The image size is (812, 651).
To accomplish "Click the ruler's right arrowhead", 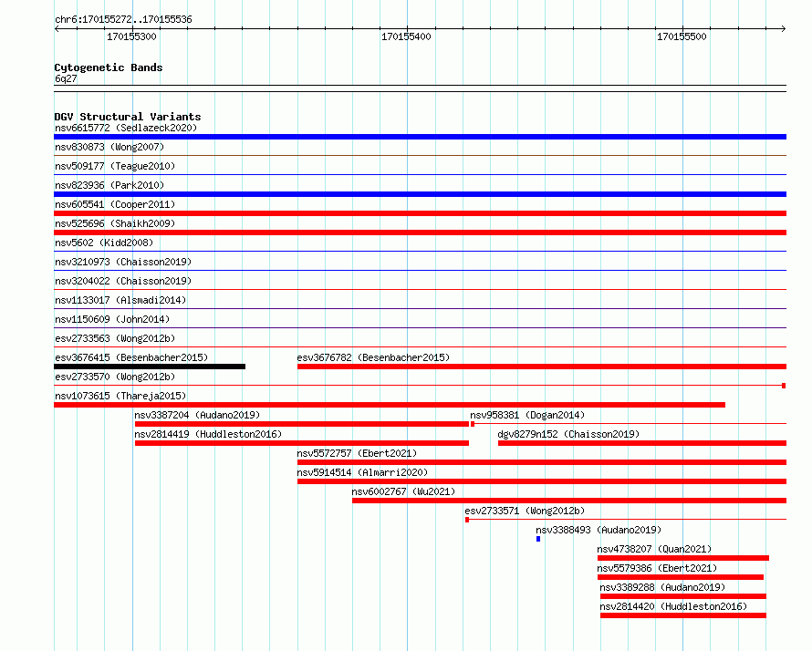I will tap(784, 29).
